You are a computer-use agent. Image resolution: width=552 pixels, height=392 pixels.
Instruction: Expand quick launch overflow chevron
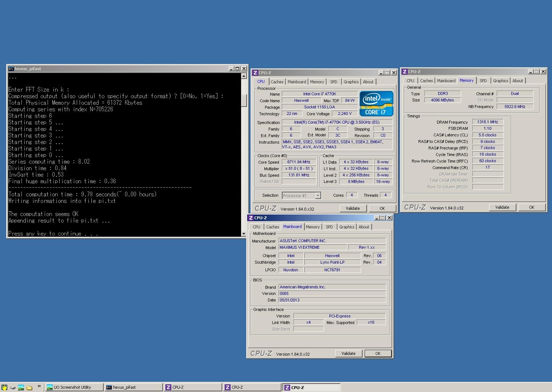(x=39, y=386)
